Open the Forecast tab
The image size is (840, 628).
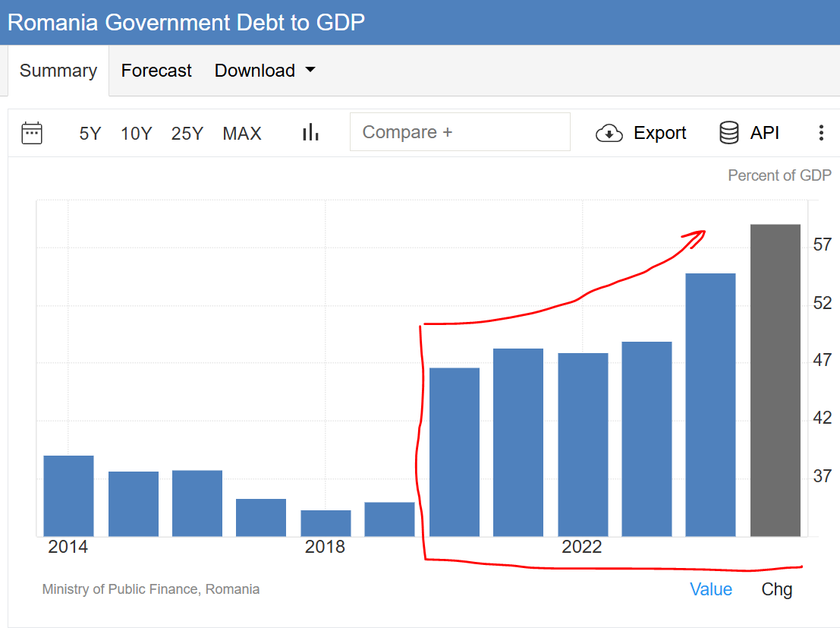pyautogui.click(x=156, y=71)
